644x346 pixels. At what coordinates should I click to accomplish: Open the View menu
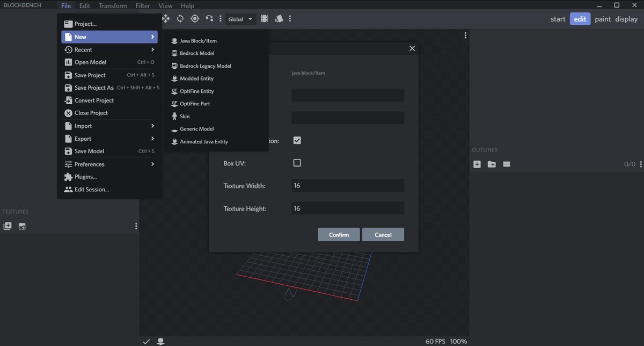(165, 6)
